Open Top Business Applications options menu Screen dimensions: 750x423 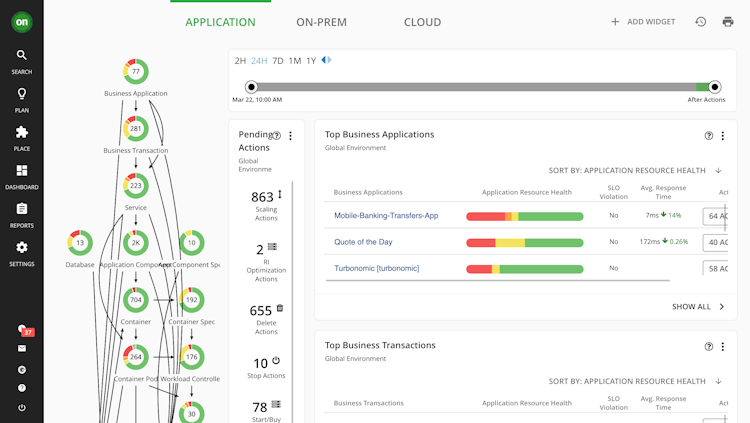tap(724, 135)
